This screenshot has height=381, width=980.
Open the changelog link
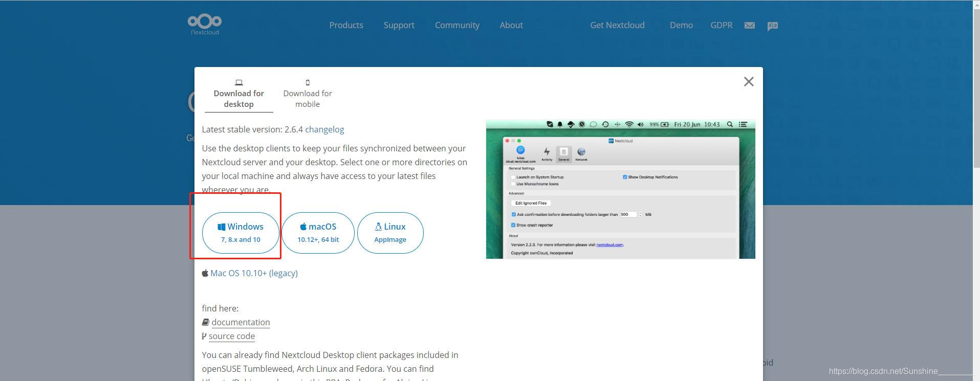tap(324, 129)
